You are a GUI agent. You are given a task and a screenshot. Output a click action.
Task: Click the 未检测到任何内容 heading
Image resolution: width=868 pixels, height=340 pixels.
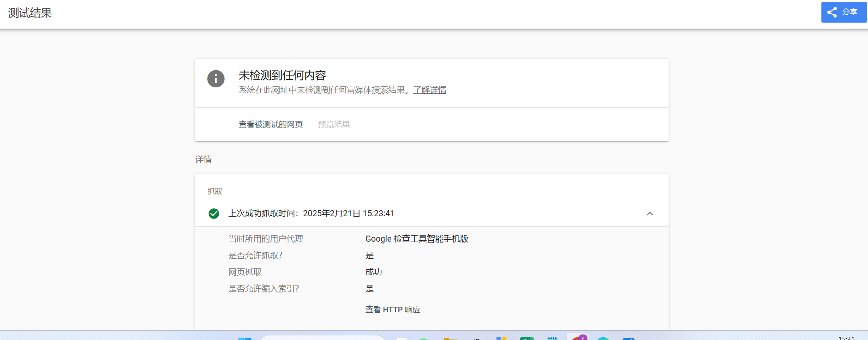tap(282, 75)
